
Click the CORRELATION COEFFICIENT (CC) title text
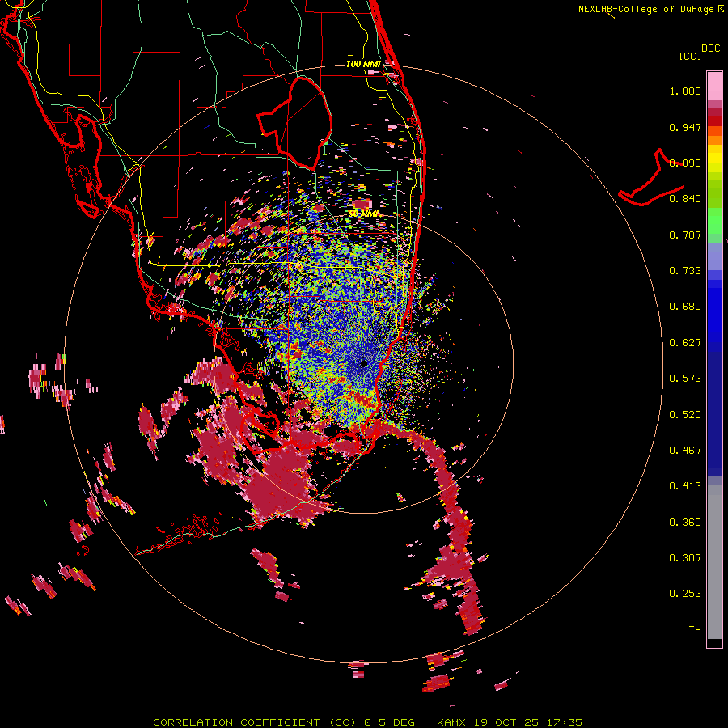pyautogui.click(x=255, y=722)
